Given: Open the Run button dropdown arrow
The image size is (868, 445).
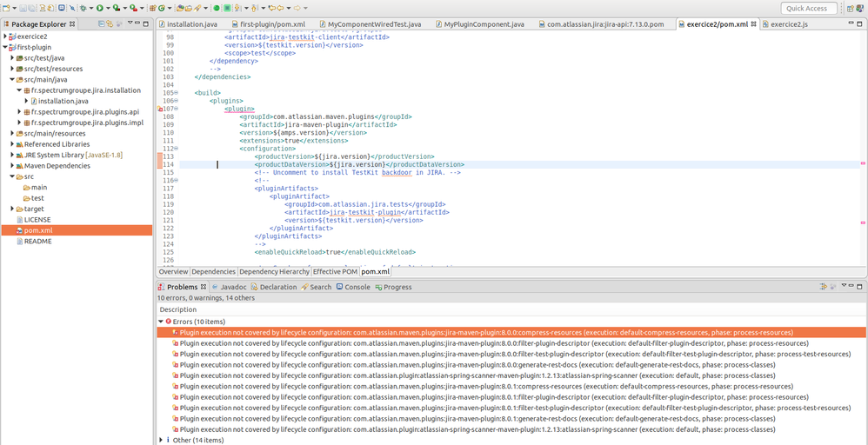Looking at the screenshot, I should pyautogui.click(x=108, y=8).
